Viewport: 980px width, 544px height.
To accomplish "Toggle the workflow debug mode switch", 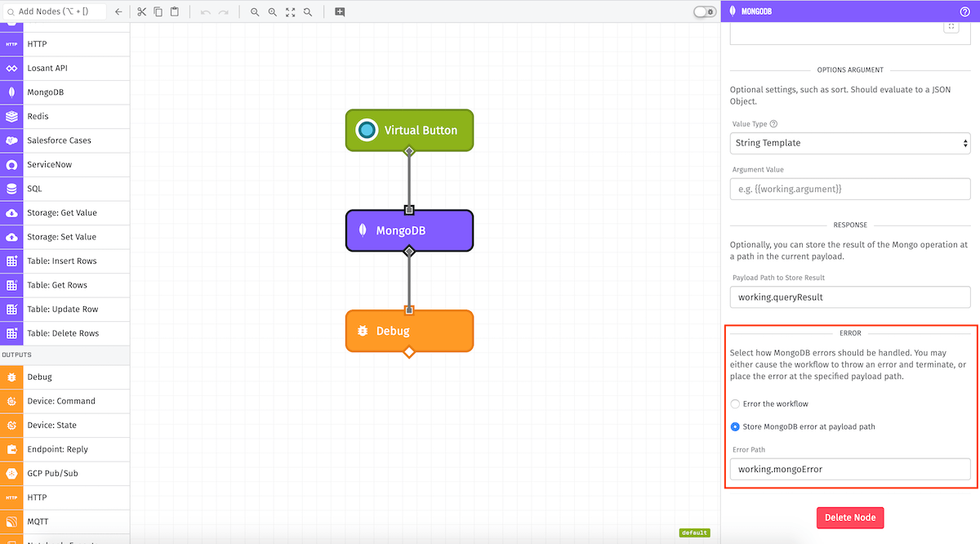I will tap(704, 11).
